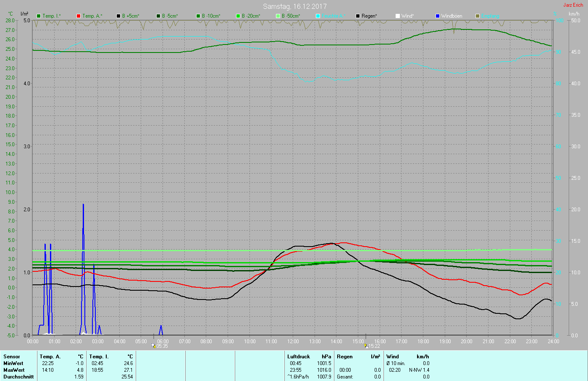Click the dark green Temp. I. legend square

(39, 16)
